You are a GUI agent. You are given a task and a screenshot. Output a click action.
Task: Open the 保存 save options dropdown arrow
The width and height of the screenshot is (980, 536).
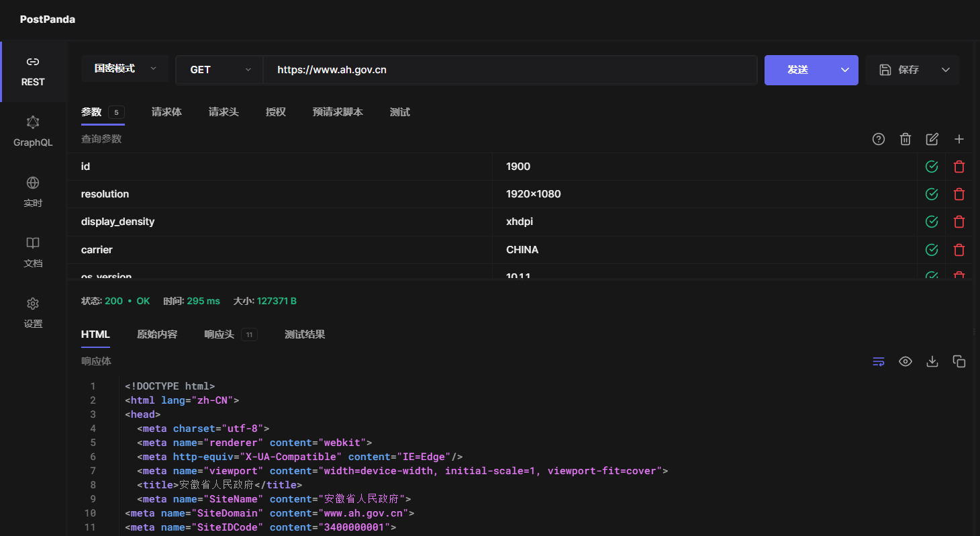[946, 69]
